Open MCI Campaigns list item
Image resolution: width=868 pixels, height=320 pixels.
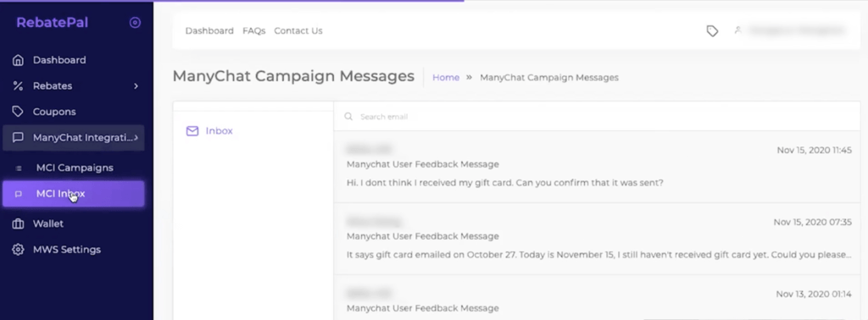tap(74, 168)
